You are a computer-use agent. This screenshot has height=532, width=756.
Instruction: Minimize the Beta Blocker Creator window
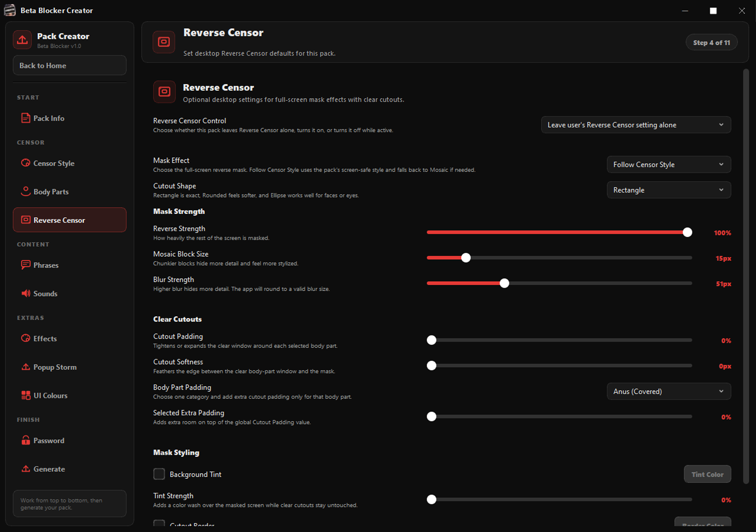[685, 10]
